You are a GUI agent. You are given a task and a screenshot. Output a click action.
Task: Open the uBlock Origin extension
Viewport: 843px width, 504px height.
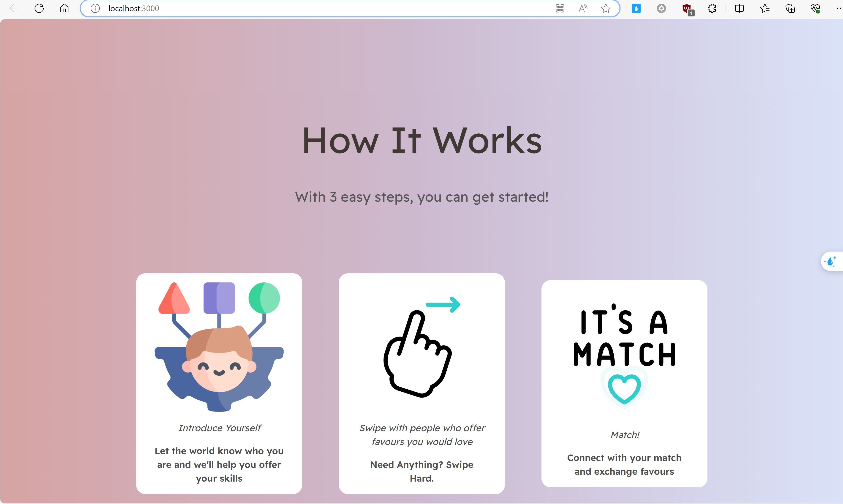click(x=687, y=8)
